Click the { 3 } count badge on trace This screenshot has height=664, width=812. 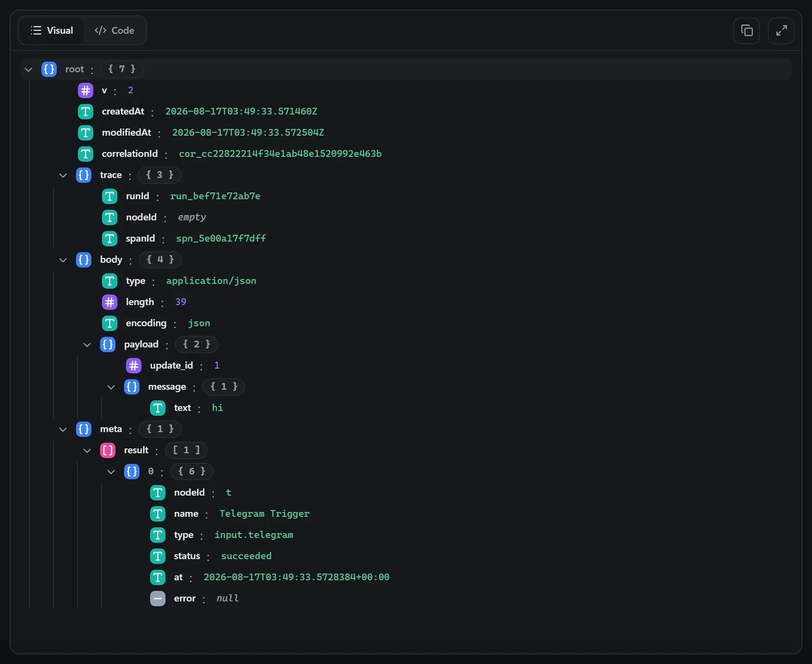[160, 175]
